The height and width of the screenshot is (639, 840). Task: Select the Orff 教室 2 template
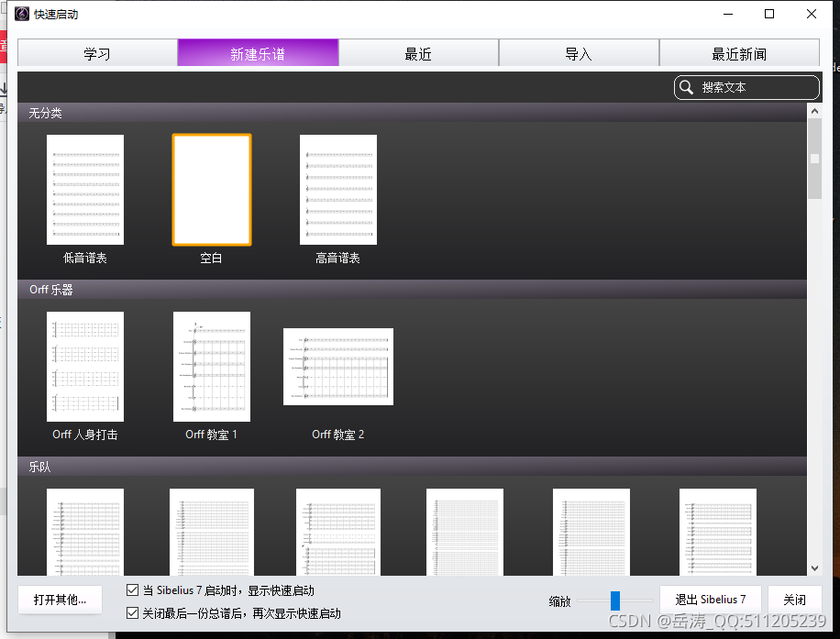pos(338,367)
